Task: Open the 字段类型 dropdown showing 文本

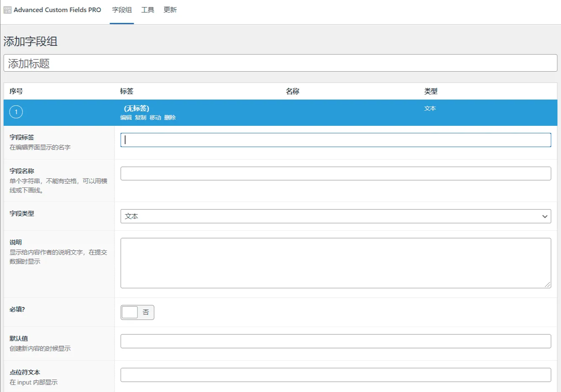Action: point(336,216)
